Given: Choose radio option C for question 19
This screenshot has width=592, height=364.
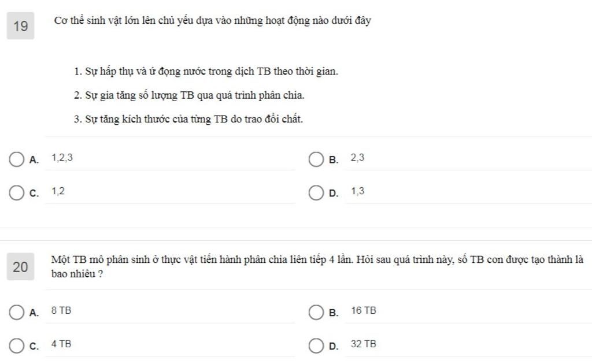Looking at the screenshot, I should click(x=17, y=193).
